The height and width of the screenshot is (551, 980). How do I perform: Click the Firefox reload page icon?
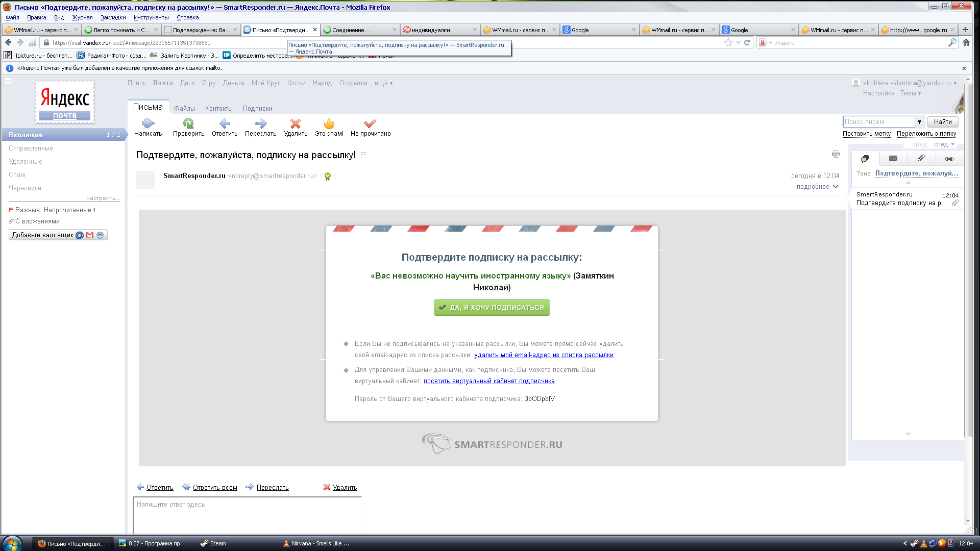pos(747,43)
